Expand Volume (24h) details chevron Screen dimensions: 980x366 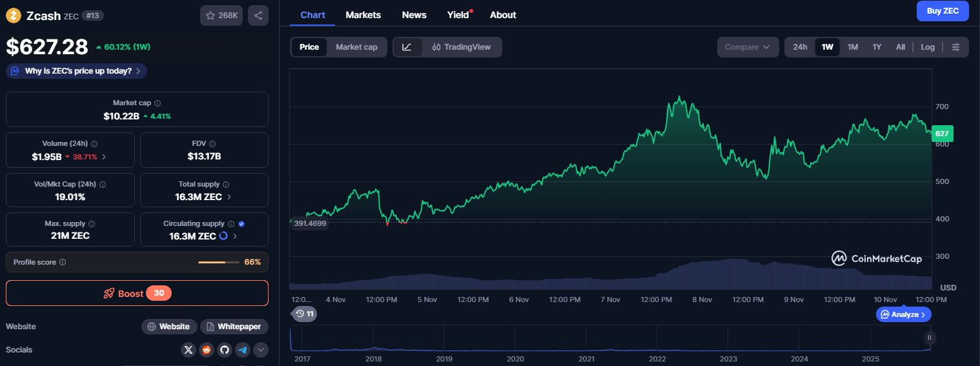[105, 157]
